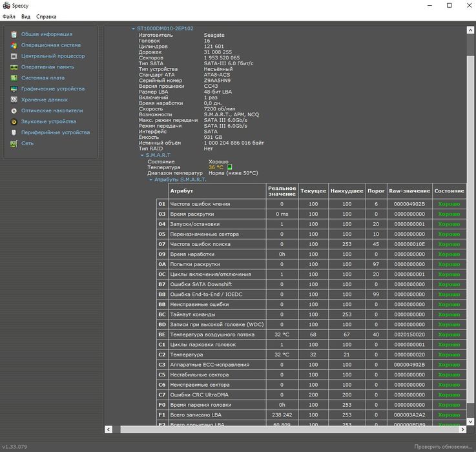Click the Raw-значение column header
The image size is (476, 452).
tap(409, 191)
